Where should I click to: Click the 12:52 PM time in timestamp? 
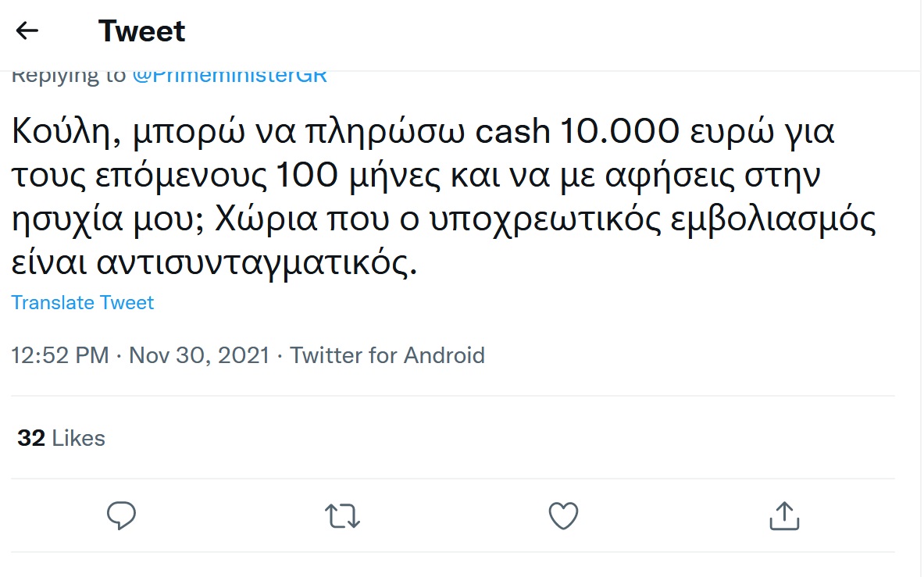click(x=60, y=355)
